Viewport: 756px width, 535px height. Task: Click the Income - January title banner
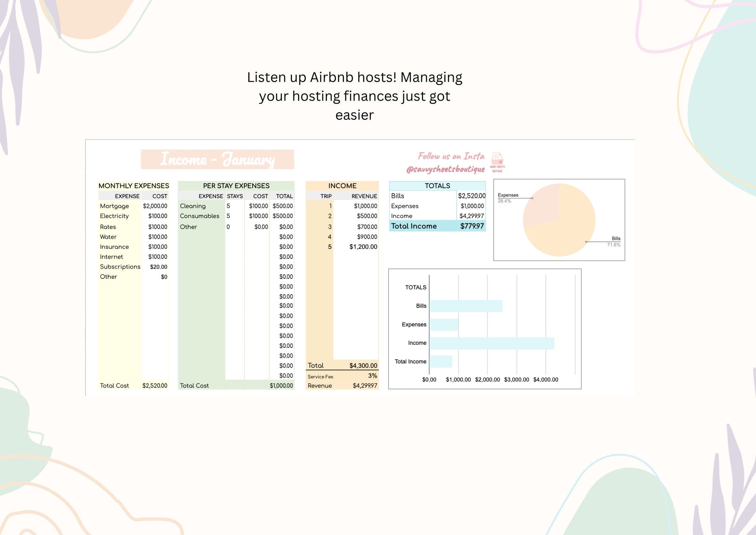218,159
